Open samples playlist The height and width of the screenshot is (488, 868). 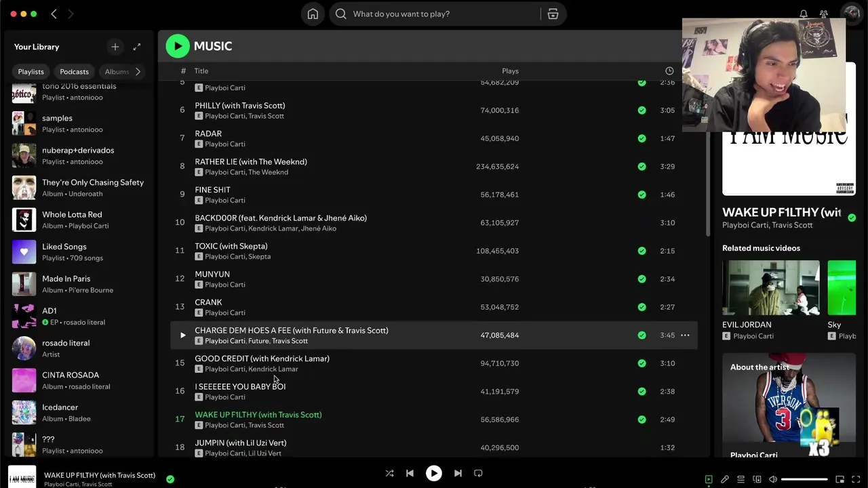click(80, 123)
